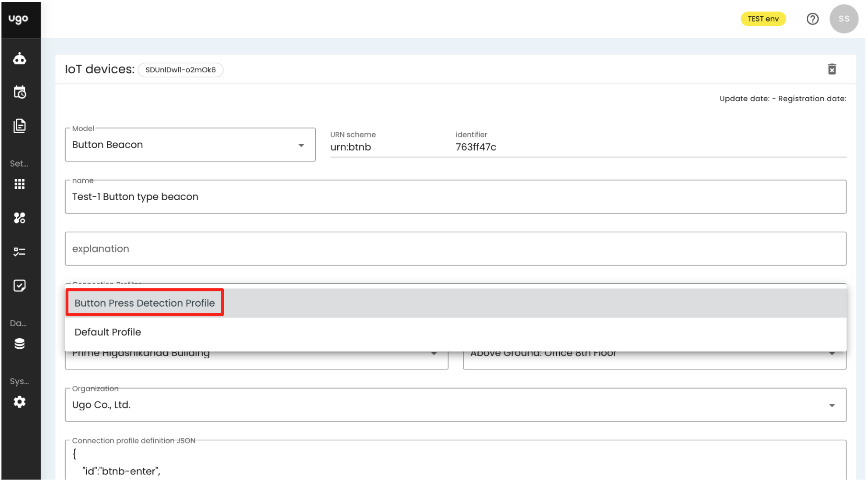Expand the Organization dropdown Ugo Co., Ltd.
This screenshot has height=482, width=868.
(455, 405)
